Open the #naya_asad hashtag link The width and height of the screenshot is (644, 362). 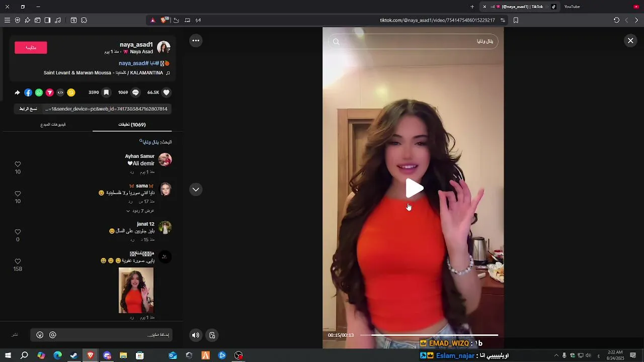click(133, 63)
